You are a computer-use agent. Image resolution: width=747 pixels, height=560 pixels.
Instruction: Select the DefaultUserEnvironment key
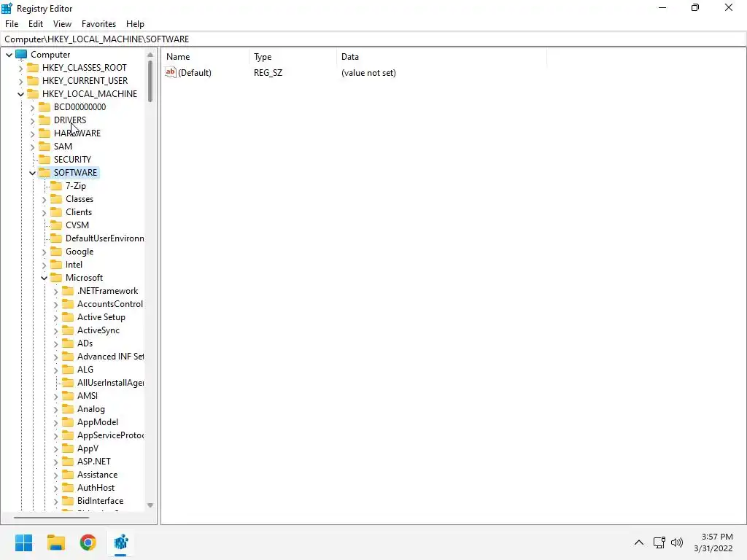pos(105,238)
